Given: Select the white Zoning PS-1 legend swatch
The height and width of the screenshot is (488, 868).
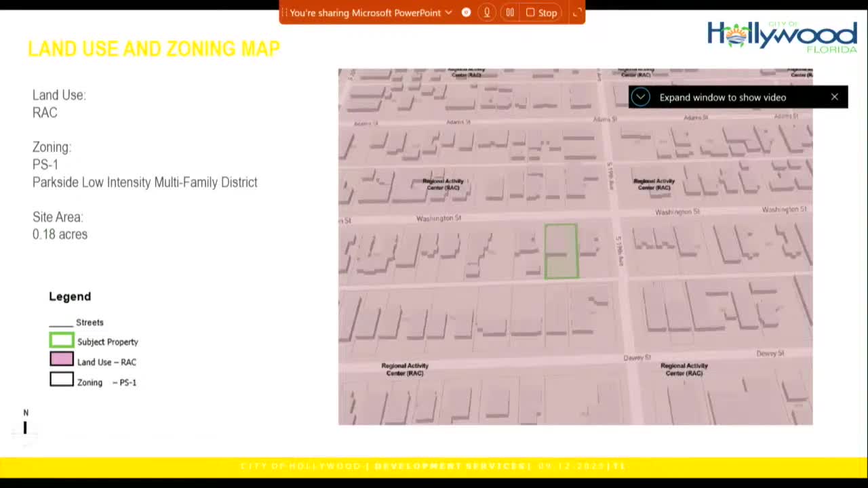Looking at the screenshot, I should tap(62, 380).
